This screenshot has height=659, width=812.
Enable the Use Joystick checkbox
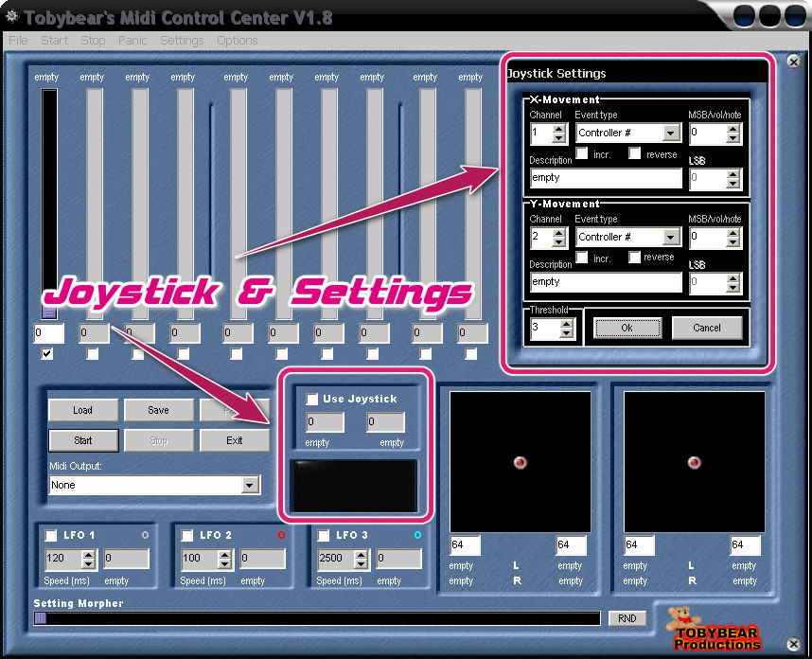311,399
